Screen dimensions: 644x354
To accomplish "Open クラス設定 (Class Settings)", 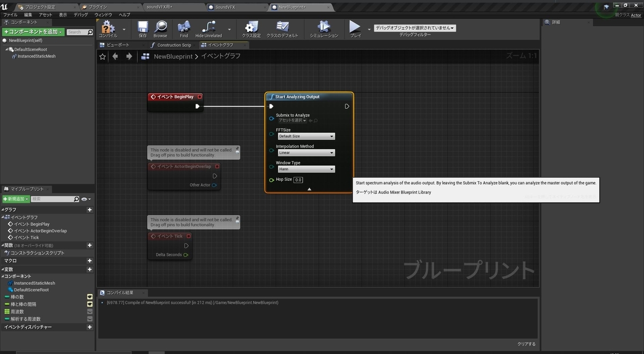I will (x=251, y=28).
